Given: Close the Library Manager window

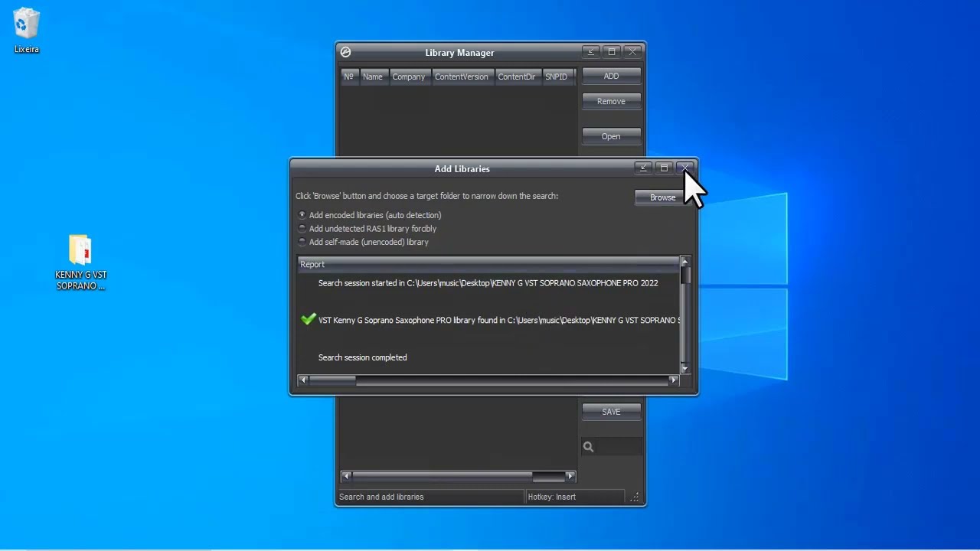Looking at the screenshot, I should click(x=632, y=51).
